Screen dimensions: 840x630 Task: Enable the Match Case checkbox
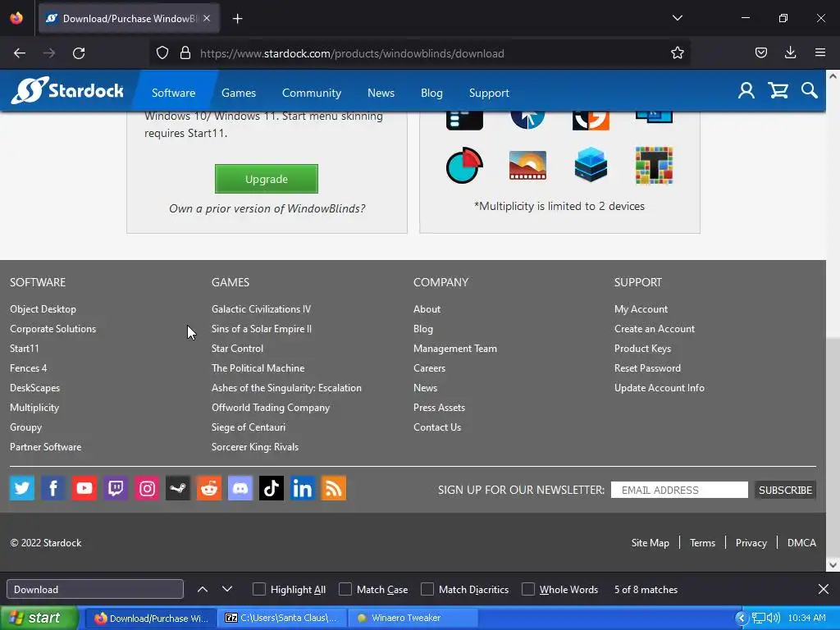coord(345,589)
